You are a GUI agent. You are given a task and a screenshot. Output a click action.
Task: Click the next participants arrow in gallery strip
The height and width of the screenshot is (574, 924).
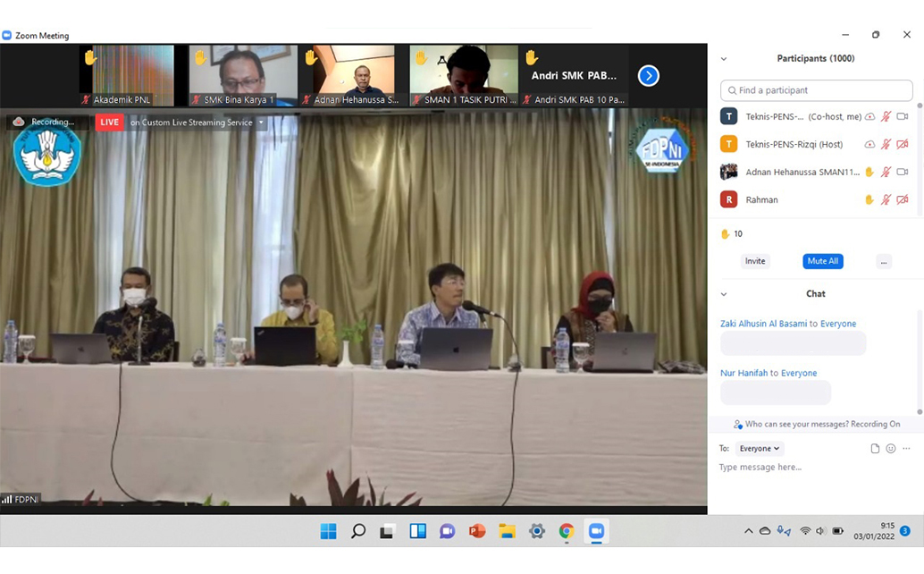[649, 76]
